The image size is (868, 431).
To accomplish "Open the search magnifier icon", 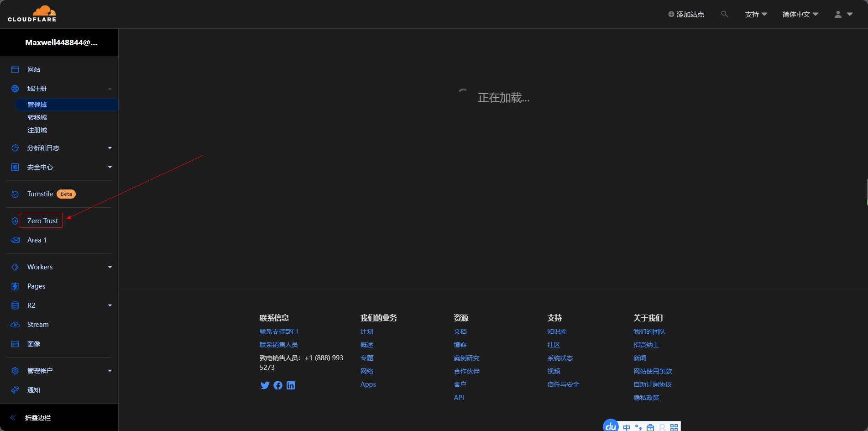I will (x=724, y=14).
